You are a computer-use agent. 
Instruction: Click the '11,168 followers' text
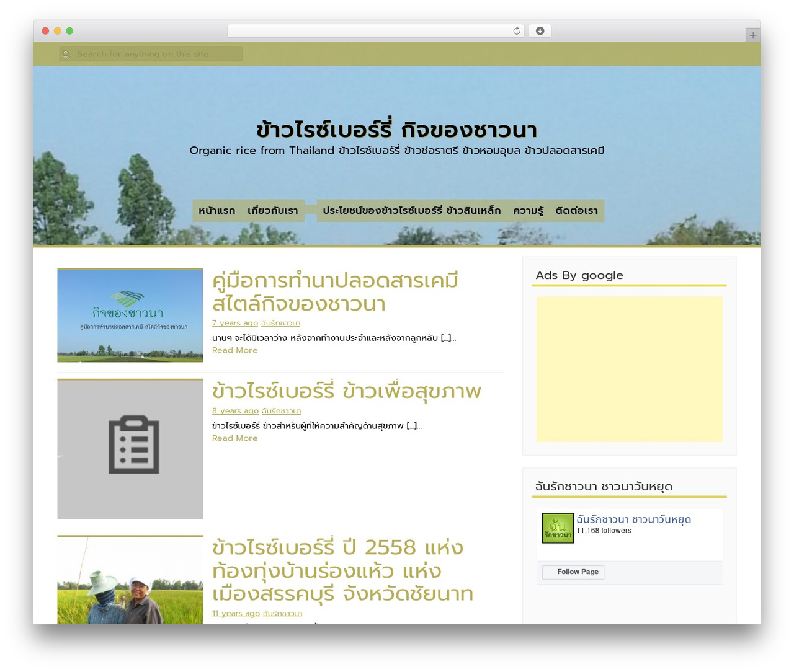click(x=604, y=531)
